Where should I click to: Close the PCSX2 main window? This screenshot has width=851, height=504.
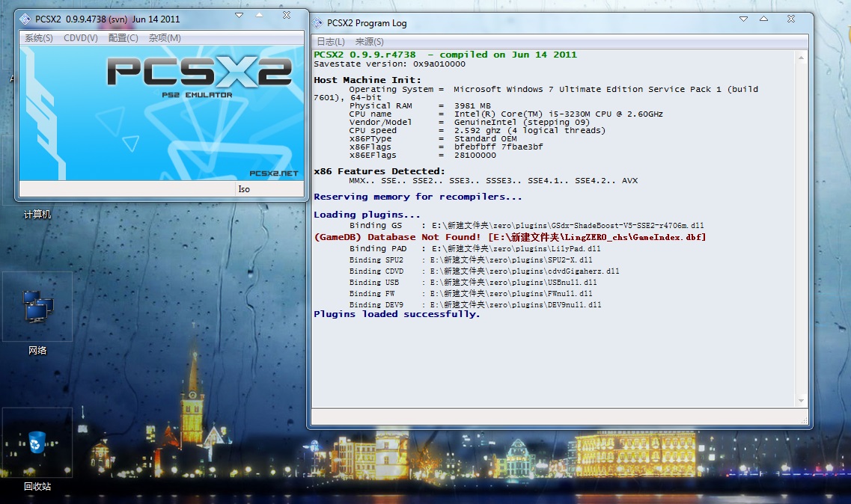pyautogui.click(x=287, y=15)
